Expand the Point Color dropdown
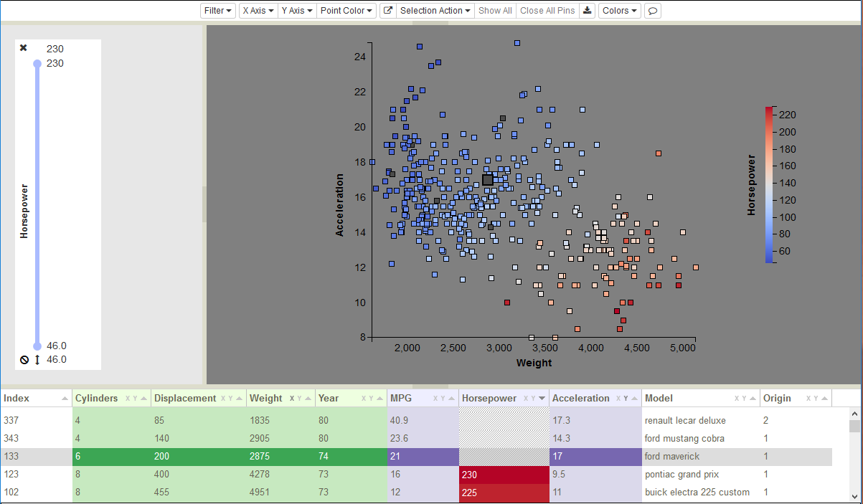863x504 pixels. [x=347, y=11]
